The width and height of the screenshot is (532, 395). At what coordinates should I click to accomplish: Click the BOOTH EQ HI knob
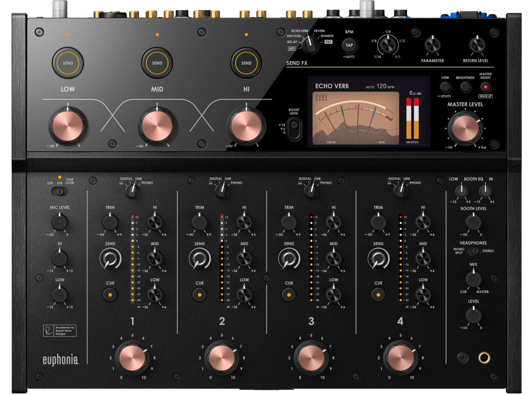(x=485, y=190)
